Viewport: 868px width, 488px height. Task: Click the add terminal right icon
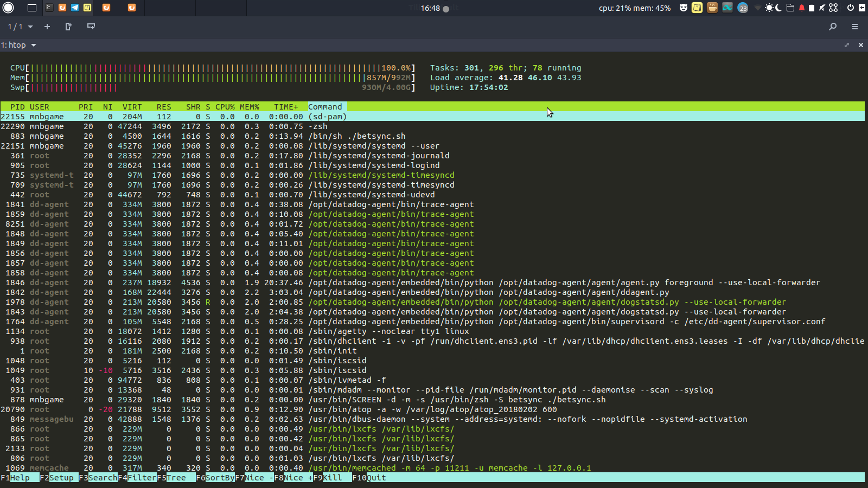pyautogui.click(x=68, y=27)
